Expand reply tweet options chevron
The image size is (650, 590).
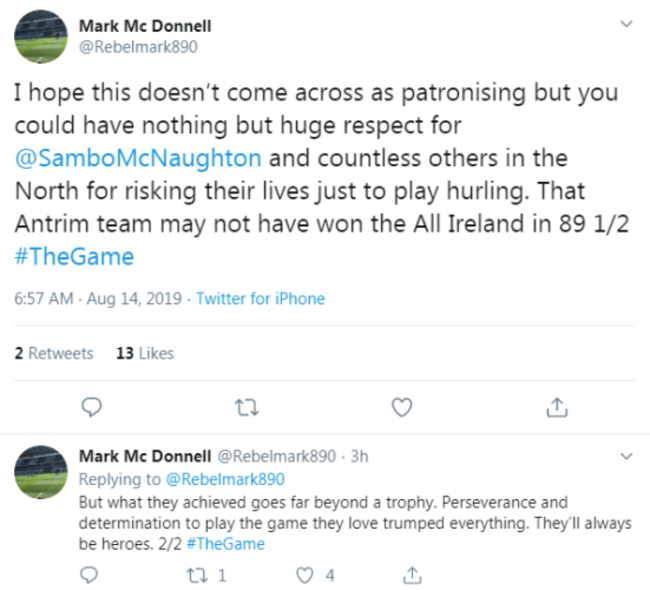[x=626, y=456]
